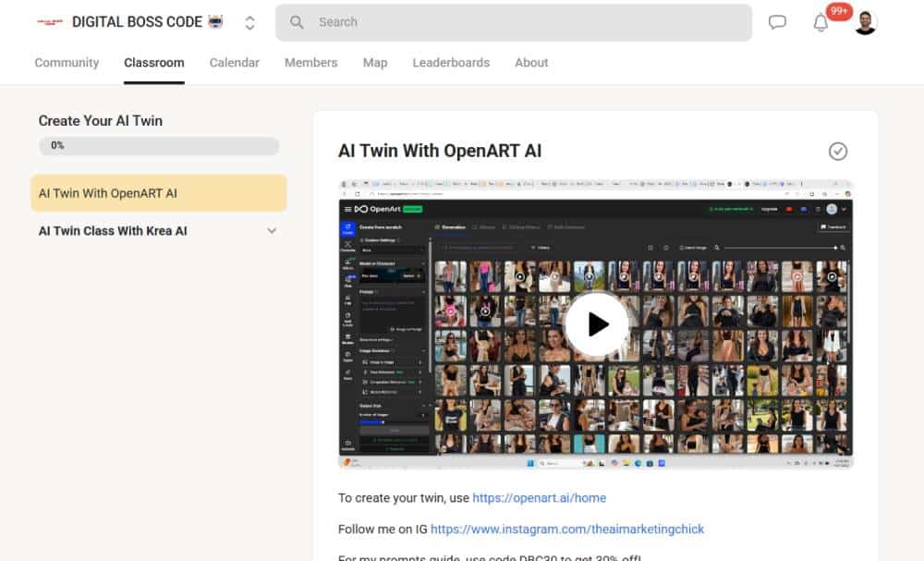Click the DIGITAL BOSS CODE group name
Viewport: 924px width, 561px height.
coord(137,22)
